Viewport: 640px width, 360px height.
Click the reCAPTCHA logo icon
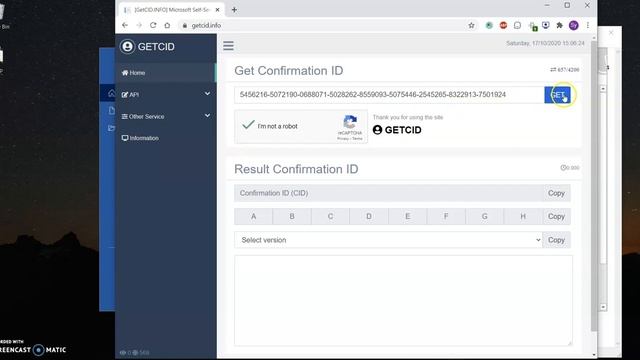pyautogui.click(x=350, y=122)
